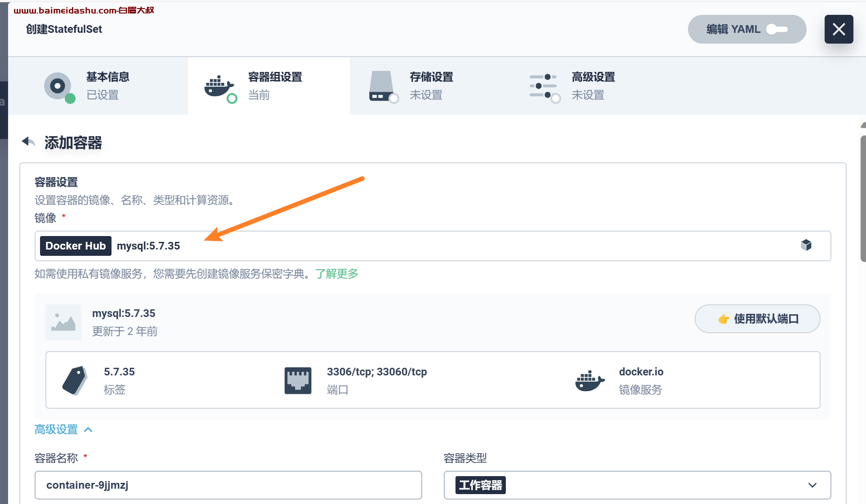This screenshot has width=866, height=504.
Task: Open the 基本信息 step tab
Action: point(98,86)
